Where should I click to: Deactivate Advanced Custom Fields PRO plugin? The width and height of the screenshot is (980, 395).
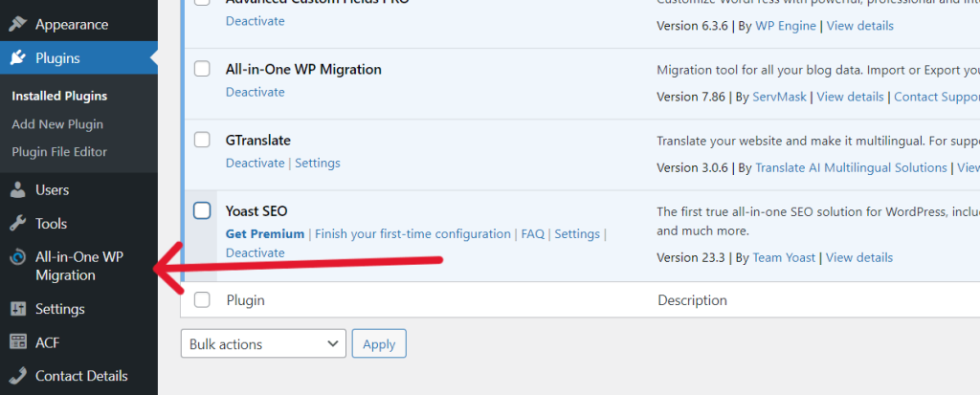(255, 21)
